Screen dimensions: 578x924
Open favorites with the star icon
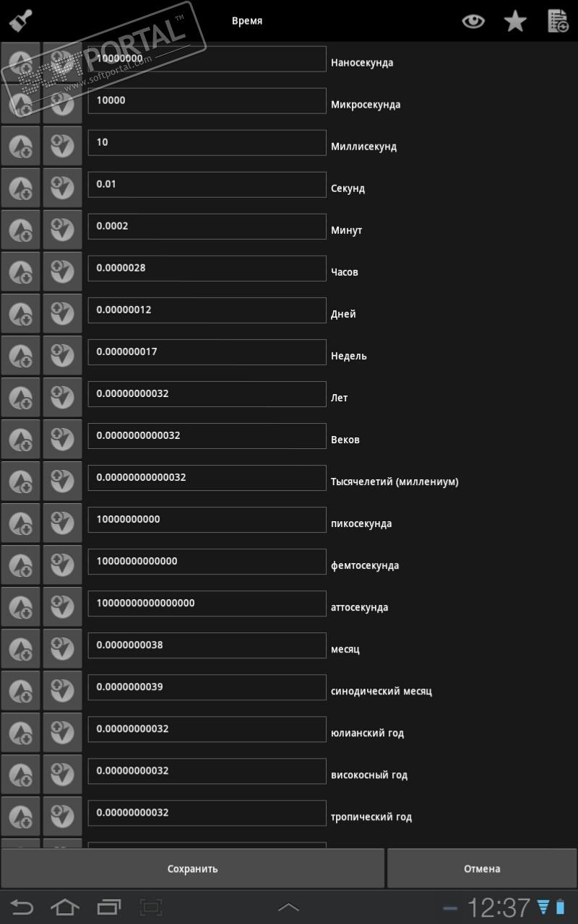[515, 21]
